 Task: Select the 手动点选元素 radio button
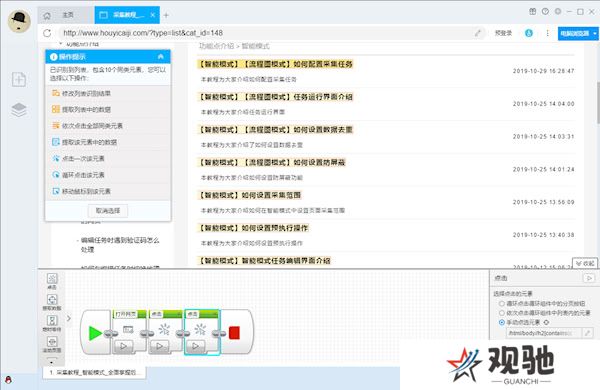501,322
